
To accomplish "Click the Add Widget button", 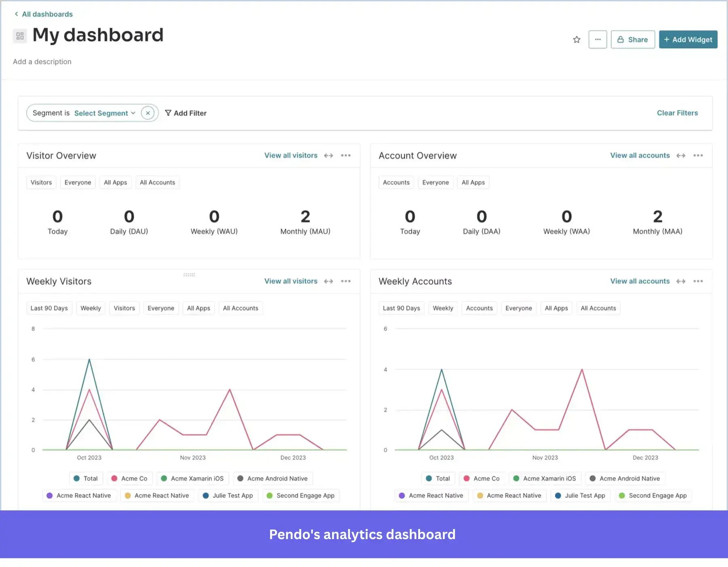I will tap(688, 39).
